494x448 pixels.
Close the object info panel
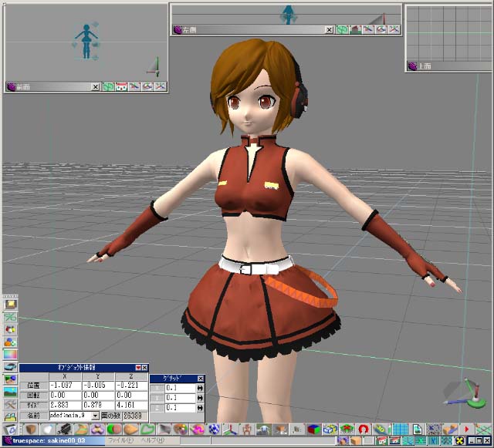[144, 368]
